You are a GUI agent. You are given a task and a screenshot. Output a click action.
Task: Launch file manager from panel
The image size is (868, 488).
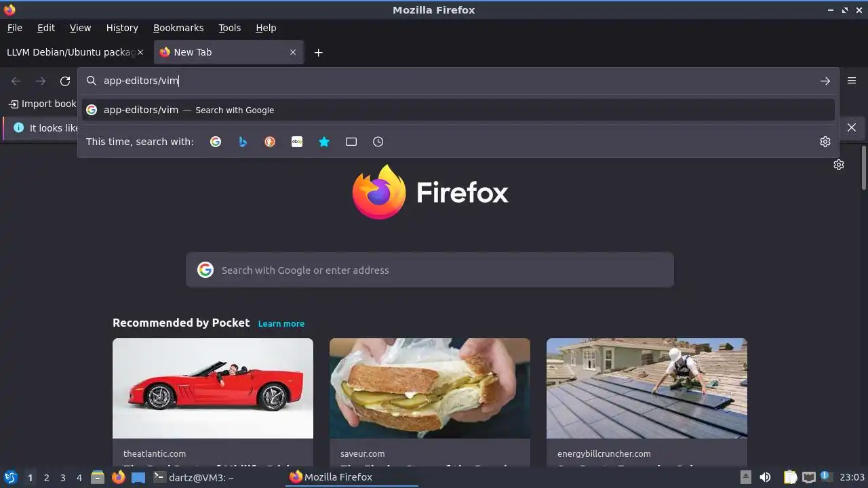click(x=98, y=477)
